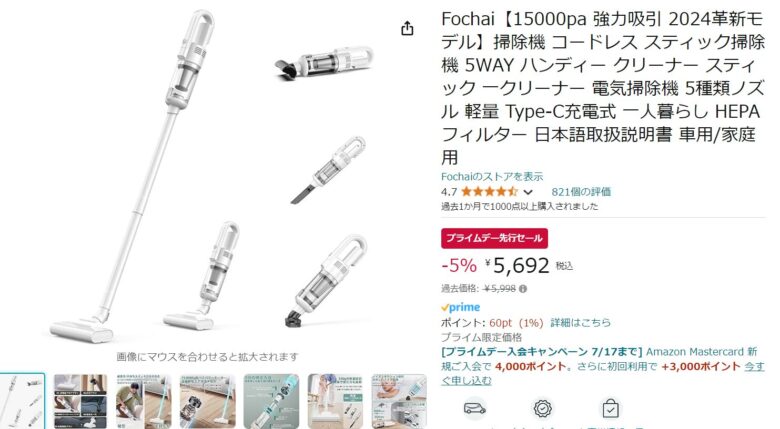Expand the rating dropdown chevron next to stars
This screenshot has height=429, width=780.
tap(528, 192)
